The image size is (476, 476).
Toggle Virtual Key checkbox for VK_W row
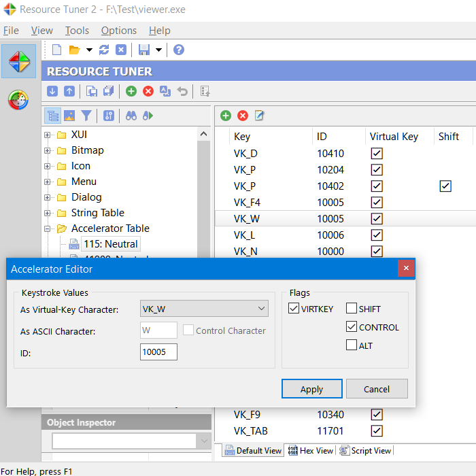click(x=377, y=219)
